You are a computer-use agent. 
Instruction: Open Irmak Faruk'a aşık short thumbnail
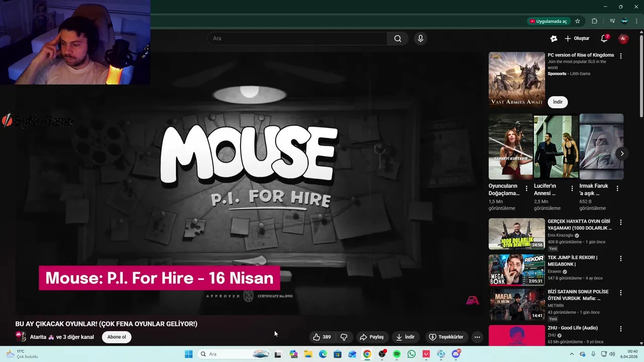coord(601,146)
